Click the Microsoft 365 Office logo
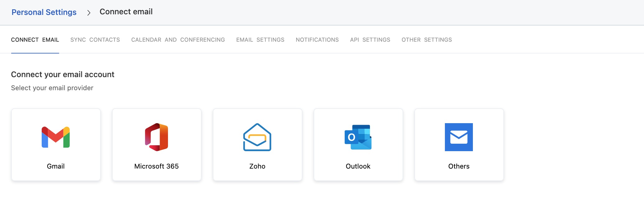Image resolution: width=644 pixels, height=209 pixels. click(x=156, y=137)
